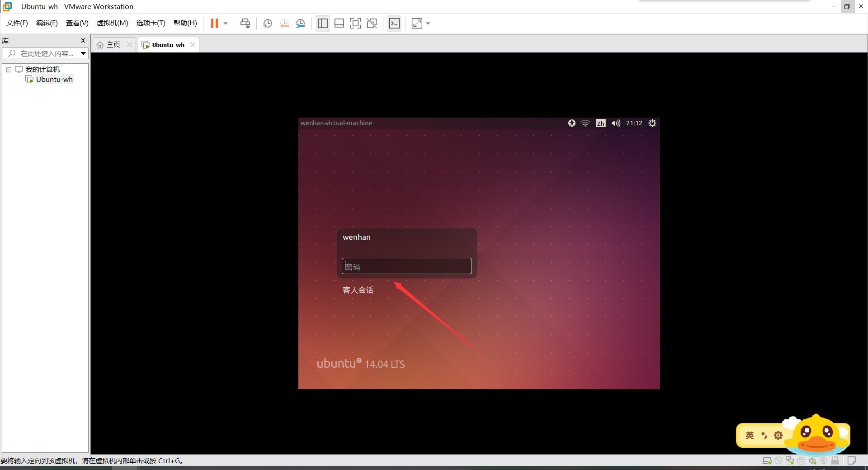
Task: Enter full screen mode
Action: pyautogui.click(x=355, y=24)
